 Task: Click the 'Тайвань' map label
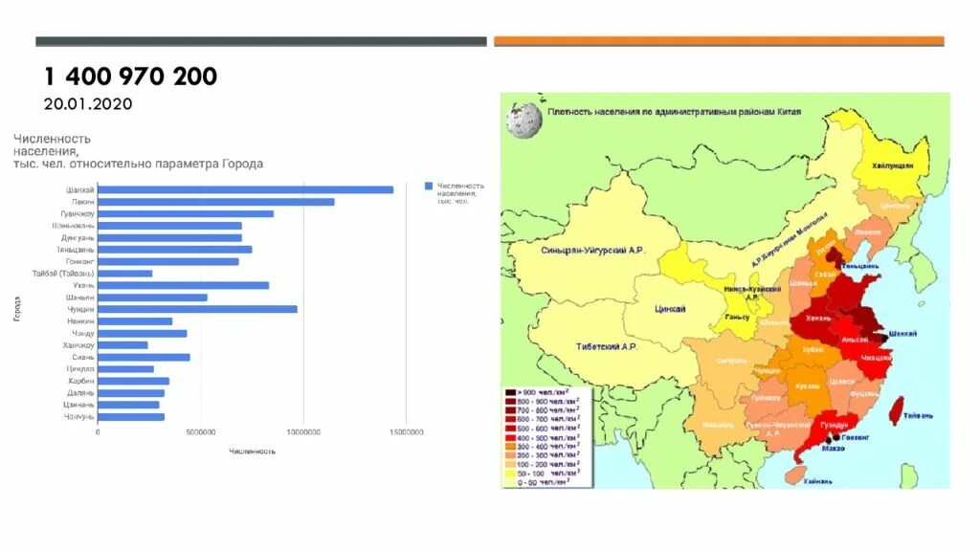coord(918,415)
